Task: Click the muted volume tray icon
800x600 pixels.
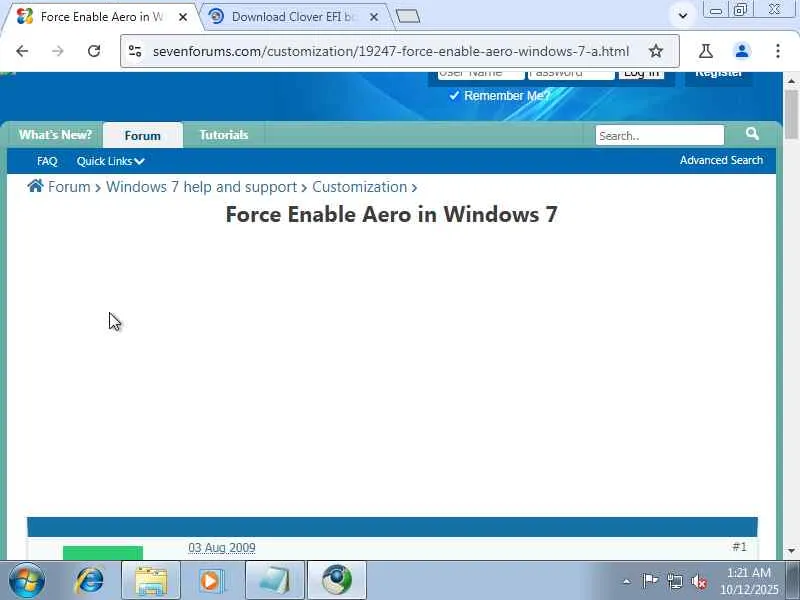Action: pos(699,581)
